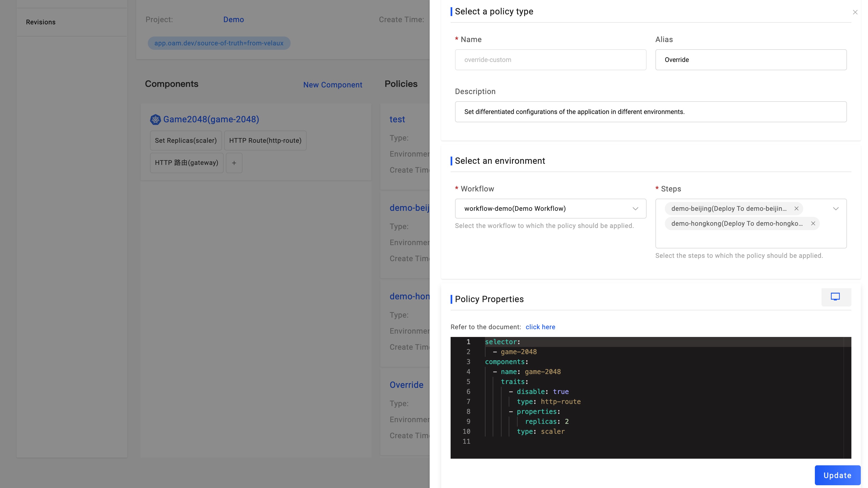Expand the Override policy in the list
The image size is (868, 488).
pos(407,384)
